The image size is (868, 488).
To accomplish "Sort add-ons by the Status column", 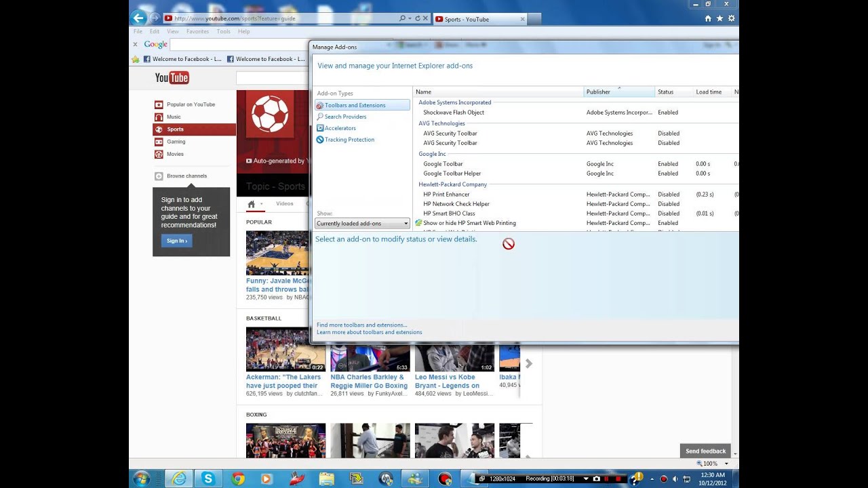I will point(673,91).
